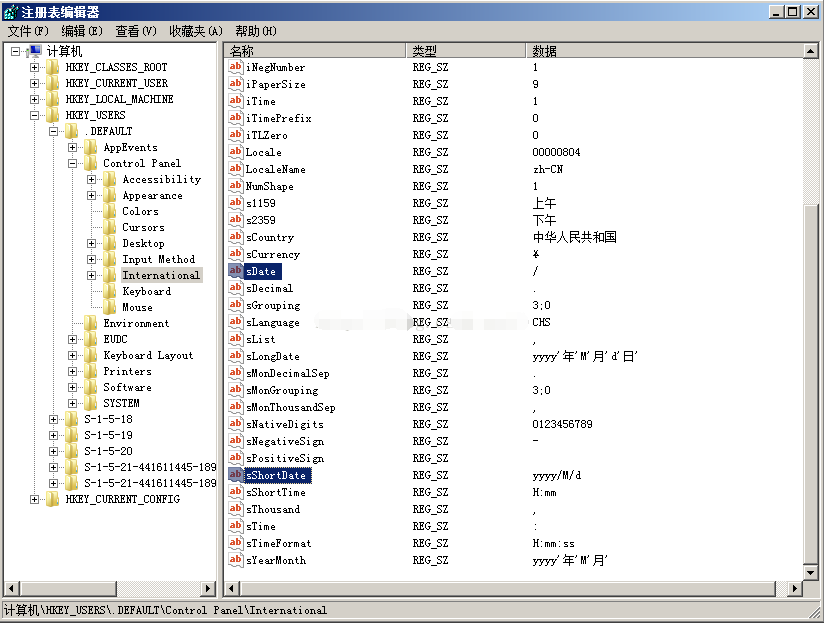
Task: Expand the HKEY_CLASSES_ROOT hive
Action: click(x=34, y=67)
